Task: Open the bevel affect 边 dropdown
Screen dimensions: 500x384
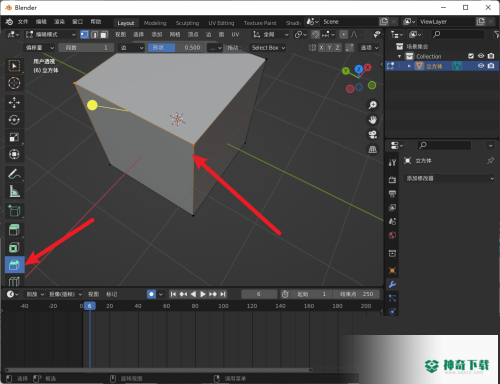Action: click(132, 48)
